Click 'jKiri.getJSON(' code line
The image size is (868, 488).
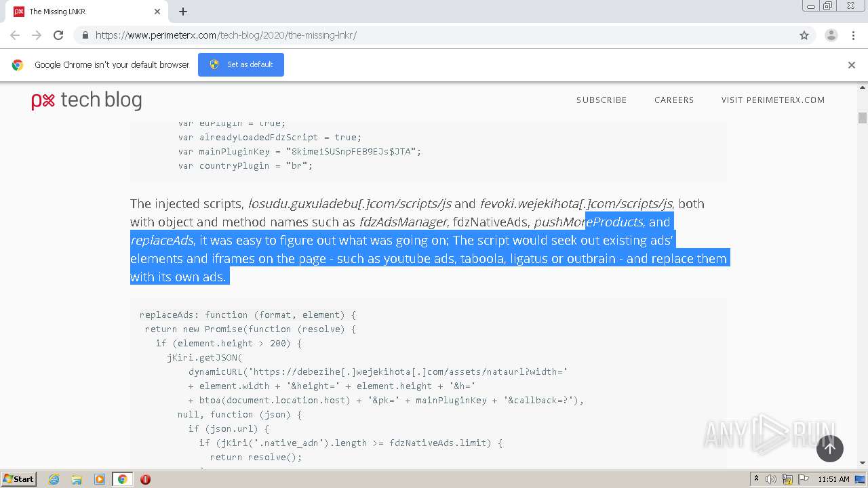pyautogui.click(x=204, y=357)
